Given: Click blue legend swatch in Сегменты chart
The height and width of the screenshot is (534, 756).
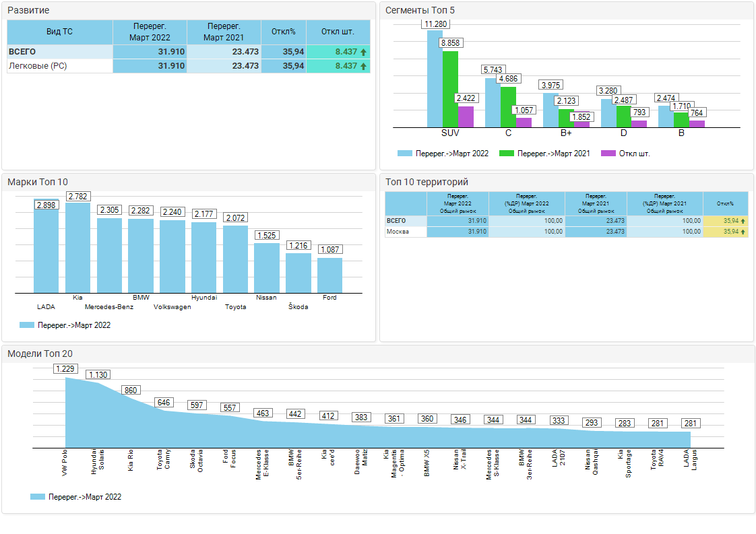Looking at the screenshot, I should [x=404, y=154].
